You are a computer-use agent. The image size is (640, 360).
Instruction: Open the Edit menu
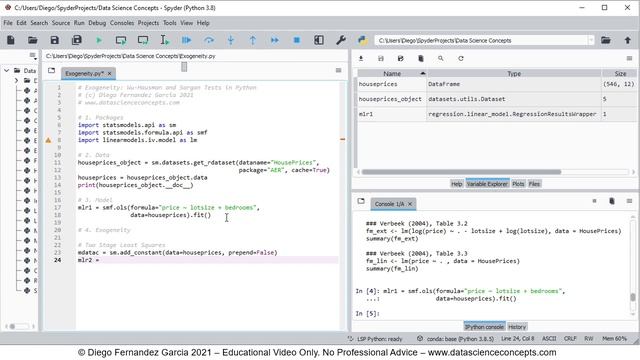click(21, 23)
